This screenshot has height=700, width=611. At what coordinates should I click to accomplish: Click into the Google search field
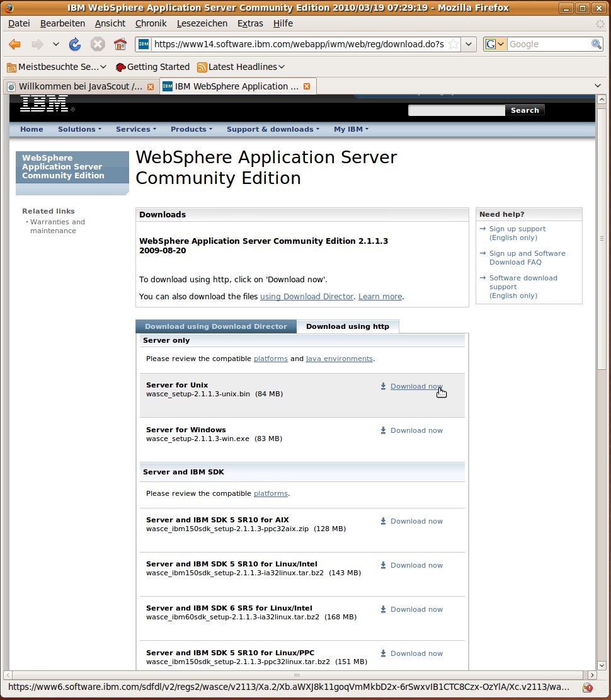(548, 44)
